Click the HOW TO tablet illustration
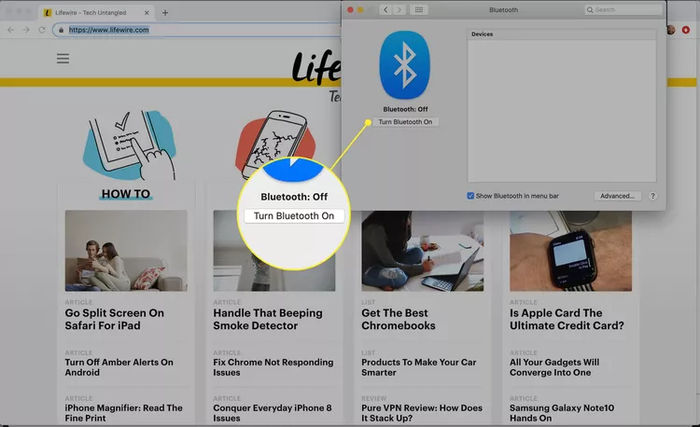Viewport: 700px width, 427px height. tap(129, 145)
